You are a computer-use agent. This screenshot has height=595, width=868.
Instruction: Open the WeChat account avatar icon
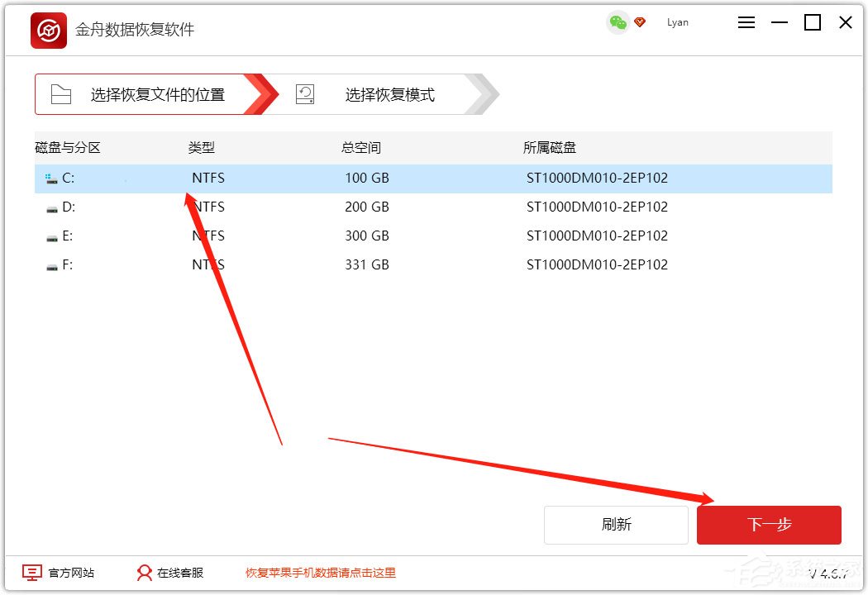click(617, 22)
